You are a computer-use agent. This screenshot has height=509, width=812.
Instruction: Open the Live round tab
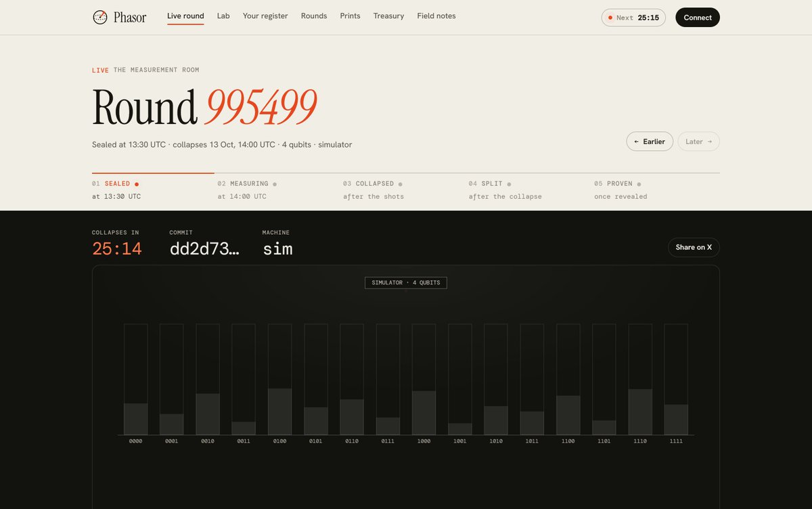point(185,16)
